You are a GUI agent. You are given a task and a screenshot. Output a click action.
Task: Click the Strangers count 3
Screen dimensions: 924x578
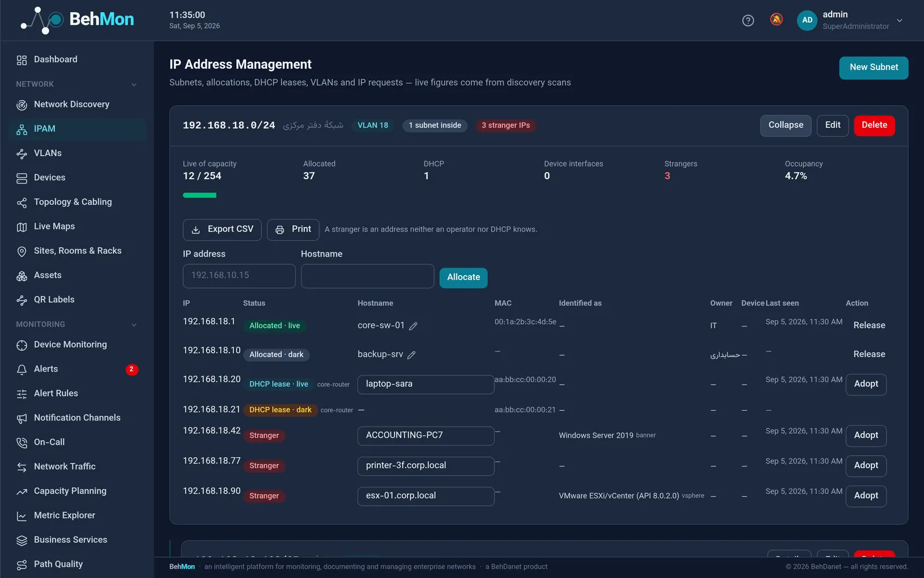(667, 176)
